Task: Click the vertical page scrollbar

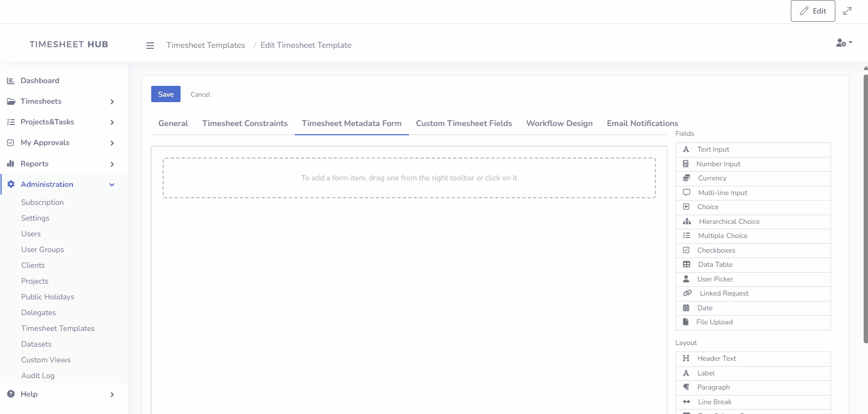Action: [x=865, y=206]
